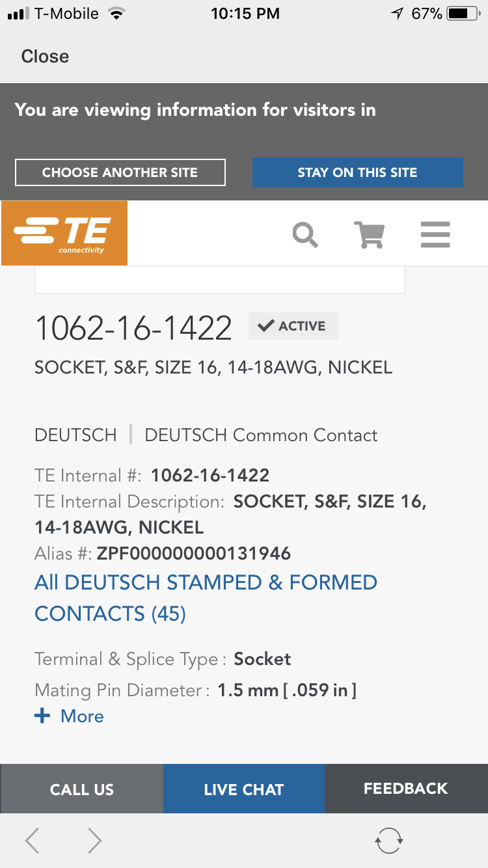The height and width of the screenshot is (868, 488).
Task: Tap the browser forward arrow
Action: tap(95, 840)
